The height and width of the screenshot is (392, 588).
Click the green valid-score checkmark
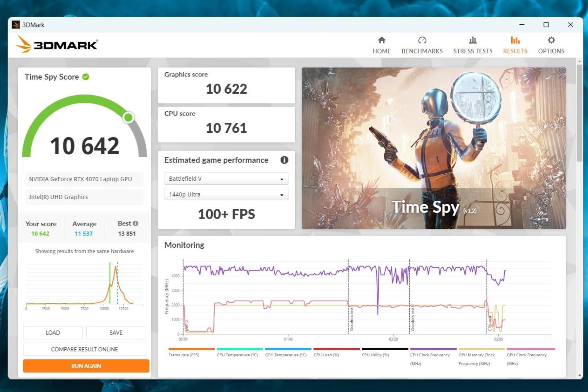tap(86, 77)
